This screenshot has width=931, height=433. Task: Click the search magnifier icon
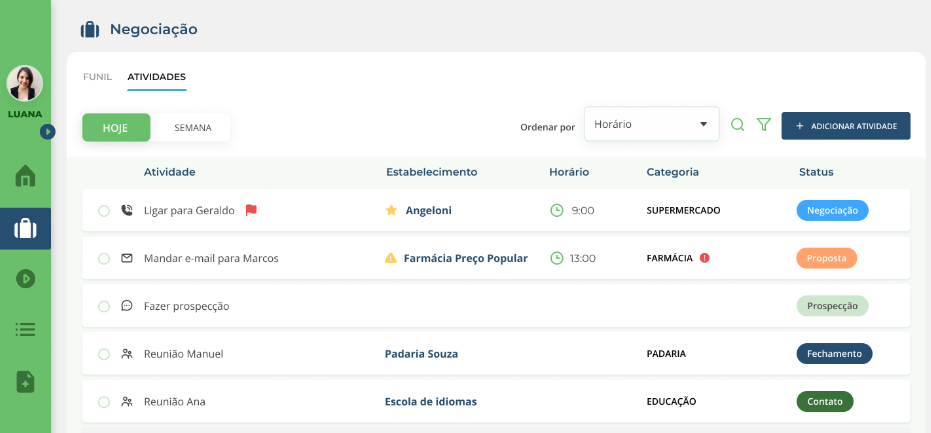(x=737, y=125)
